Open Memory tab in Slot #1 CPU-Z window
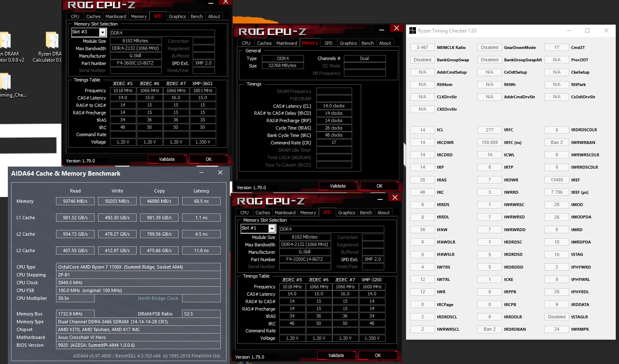 308,213
